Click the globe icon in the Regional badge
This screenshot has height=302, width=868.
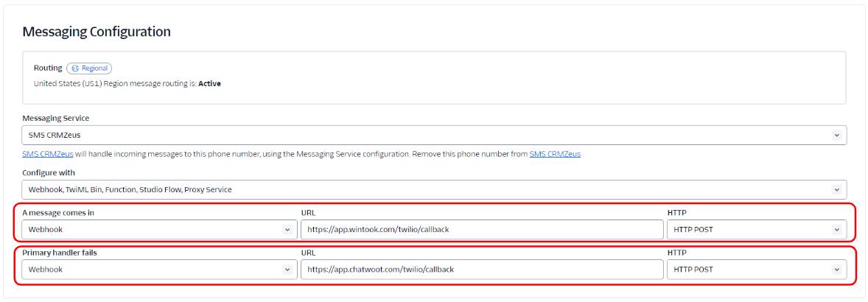click(75, 69)
